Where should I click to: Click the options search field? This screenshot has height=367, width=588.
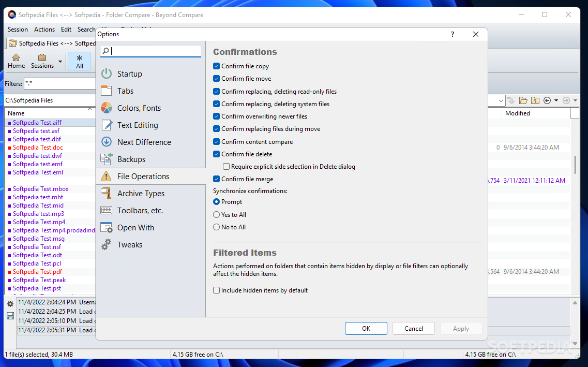click(151, 51)
